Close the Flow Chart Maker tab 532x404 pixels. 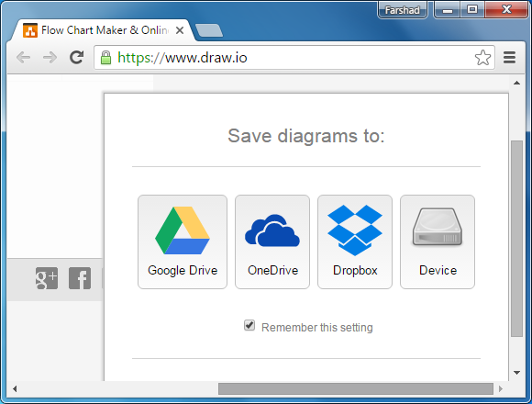pos(180,30)
